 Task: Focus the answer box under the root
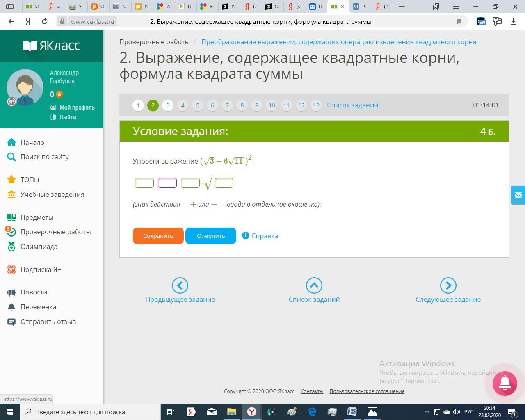224,183
